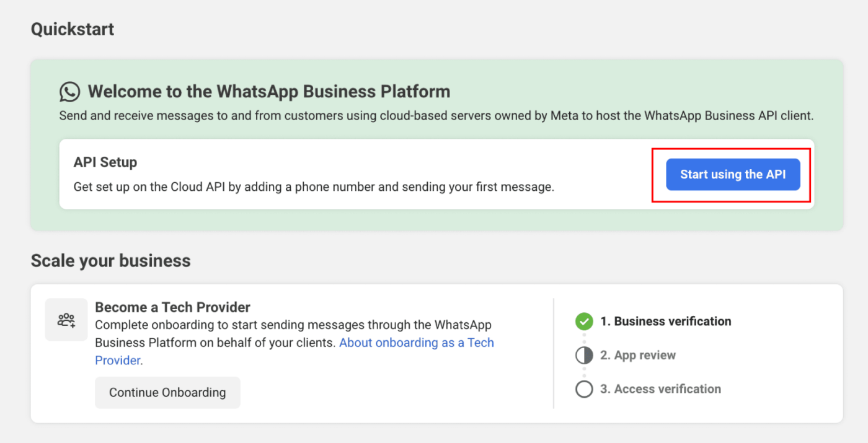The height and width of the screenshot is (443, 868).
Task: Click the Get set up on Cloud API description
Action: (x=314, y=186)
